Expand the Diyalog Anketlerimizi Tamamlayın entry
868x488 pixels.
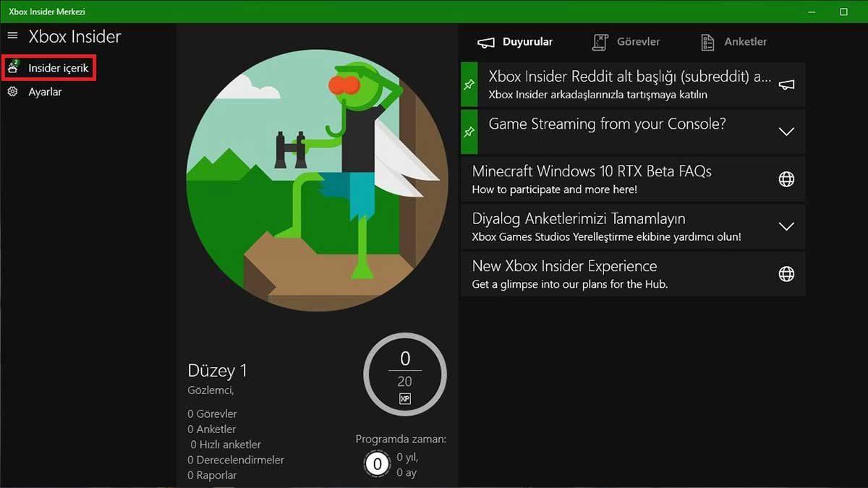786,226
